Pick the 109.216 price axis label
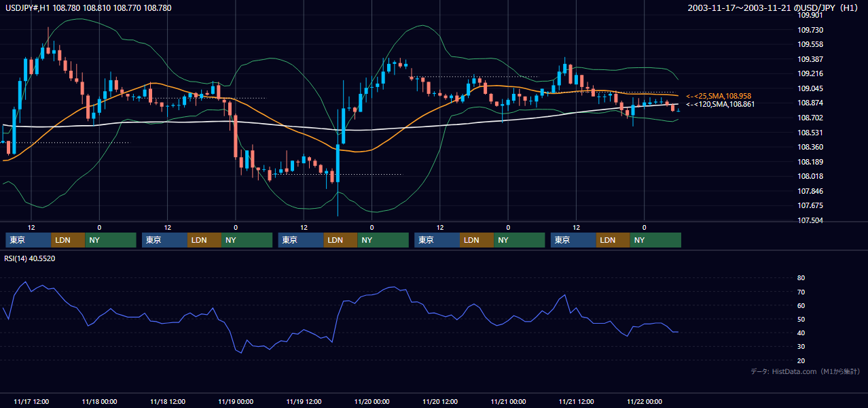Screen dimensions: 868x408 (810, 73)
